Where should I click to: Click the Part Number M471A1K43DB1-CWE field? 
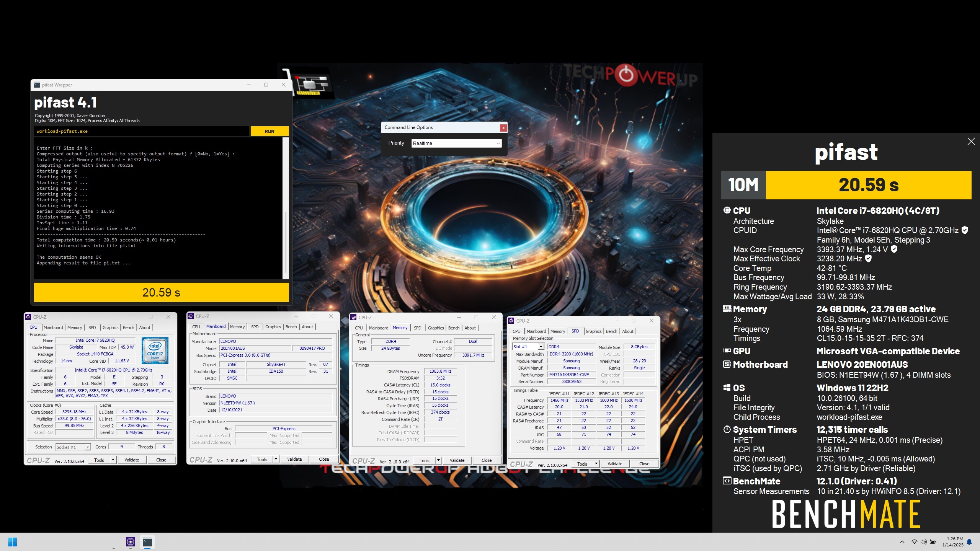point(571,375)
